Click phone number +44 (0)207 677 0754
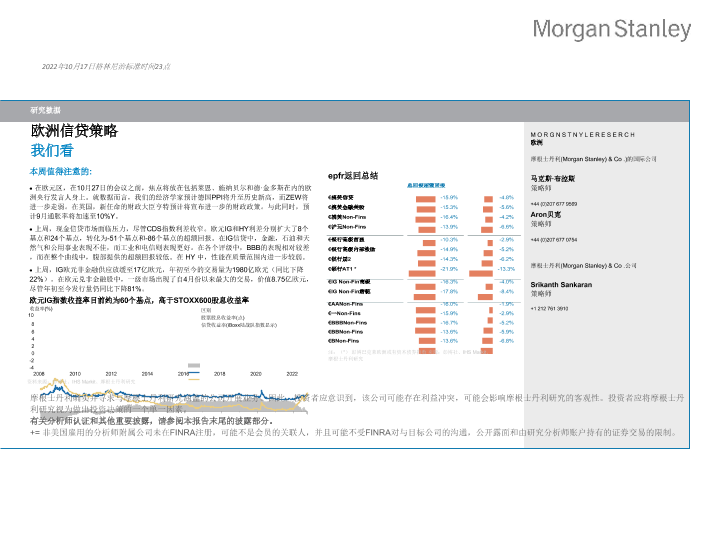The image size is (720, 540). point(560,240)
